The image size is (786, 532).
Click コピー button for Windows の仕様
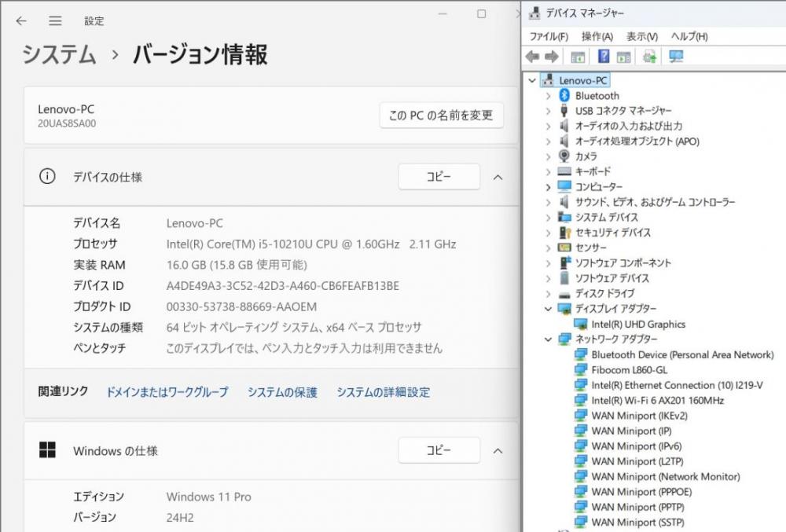click(x=439, y=450)
